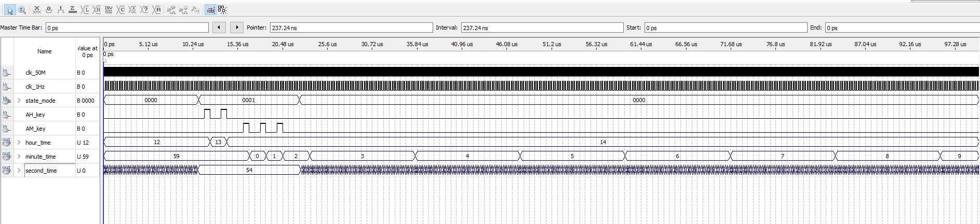Image resolution: width=980 pixels, height=224 pixels.
Task: Toggle Snap to Grid
Action: pyautogui.click(x=210, y=10)
